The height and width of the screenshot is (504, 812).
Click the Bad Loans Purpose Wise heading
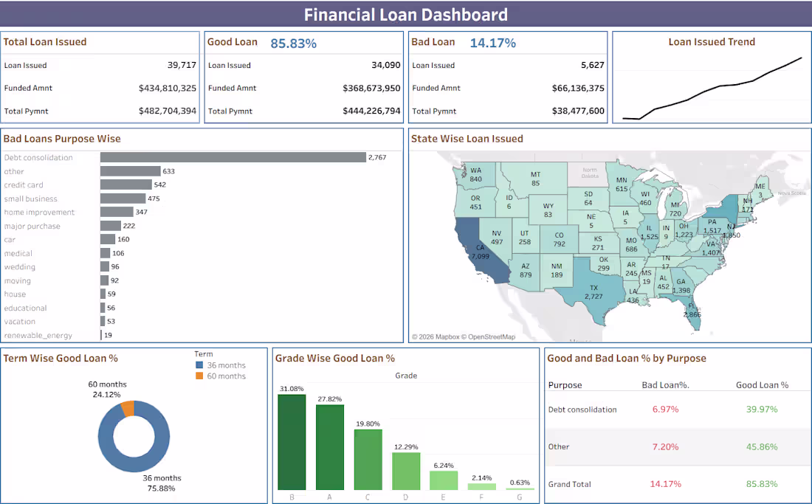(62, 139)
